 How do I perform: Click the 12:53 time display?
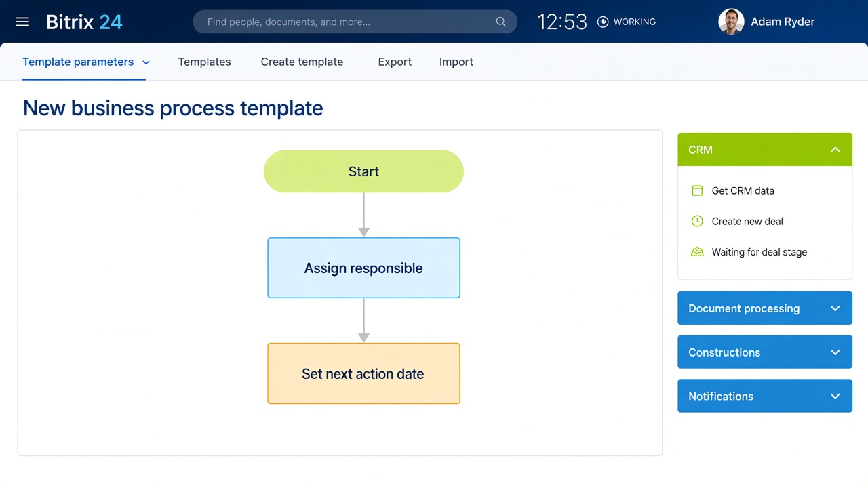pyautogui.click(x=562, y=22)
